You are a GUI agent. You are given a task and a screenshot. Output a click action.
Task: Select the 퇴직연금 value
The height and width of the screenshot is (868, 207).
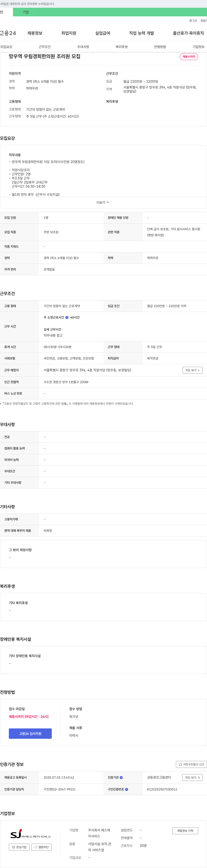point(153,359)
